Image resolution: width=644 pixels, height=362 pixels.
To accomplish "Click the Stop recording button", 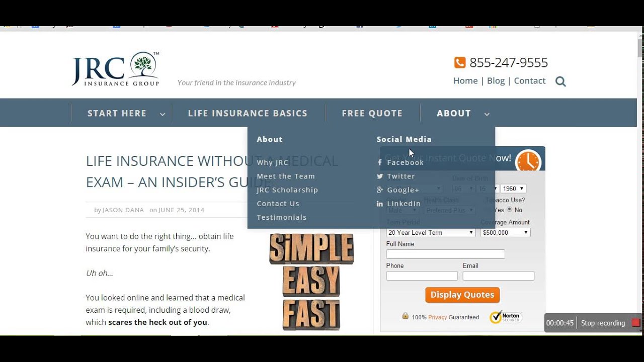I will [x=603, y=323].
